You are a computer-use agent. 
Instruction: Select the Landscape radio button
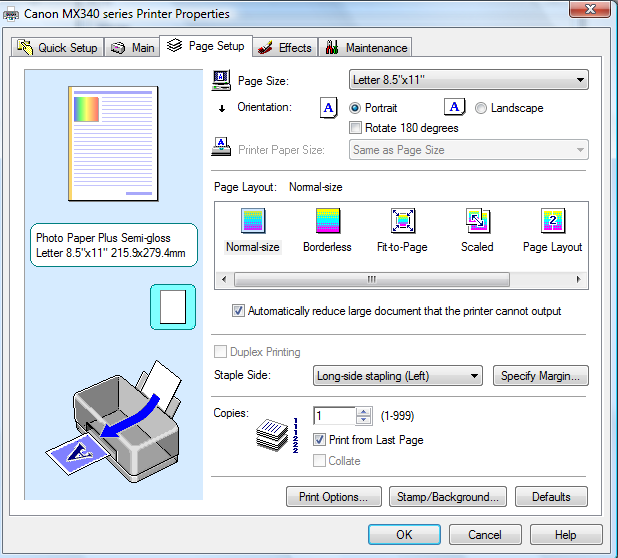pos(481,108)
